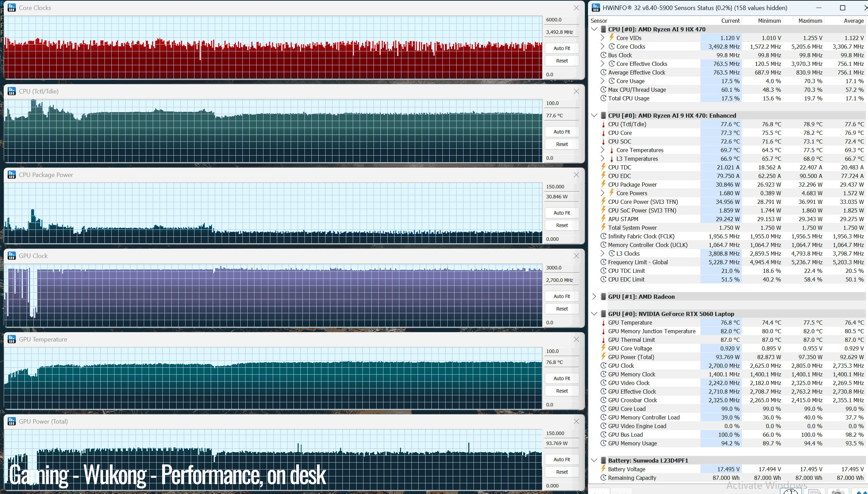Screen dimensions: 868x494
Task: Expand the Core Clocks sensor row
Action: [602, 47]
